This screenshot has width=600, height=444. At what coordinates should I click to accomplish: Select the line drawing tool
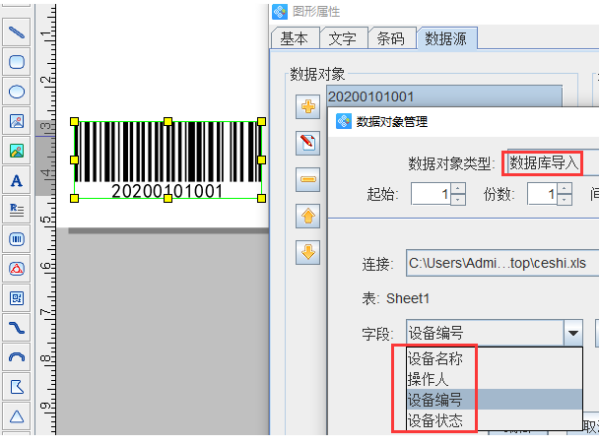16,32
